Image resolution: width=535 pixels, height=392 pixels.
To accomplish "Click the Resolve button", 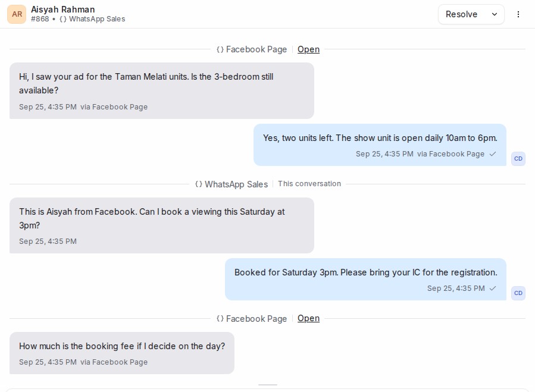I will click(x=461, y=14).
